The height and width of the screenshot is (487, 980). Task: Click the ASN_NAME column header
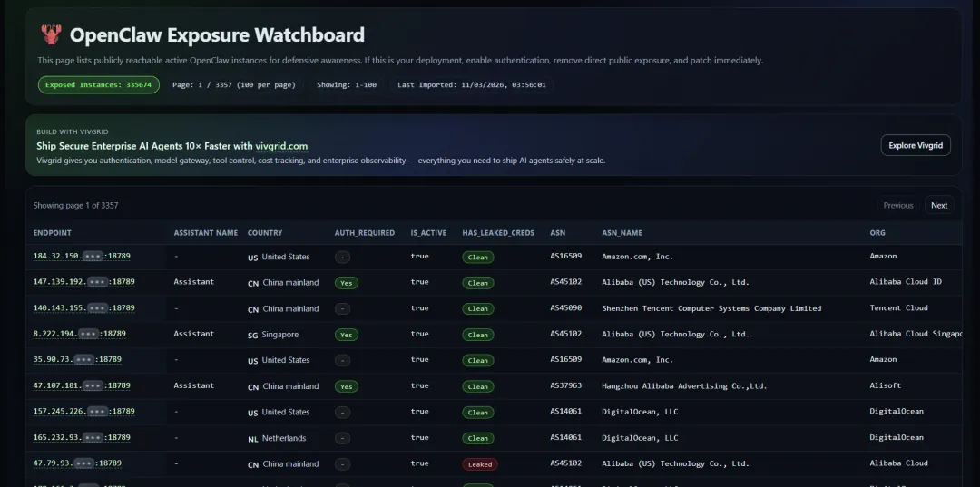(x=622, y=233)
